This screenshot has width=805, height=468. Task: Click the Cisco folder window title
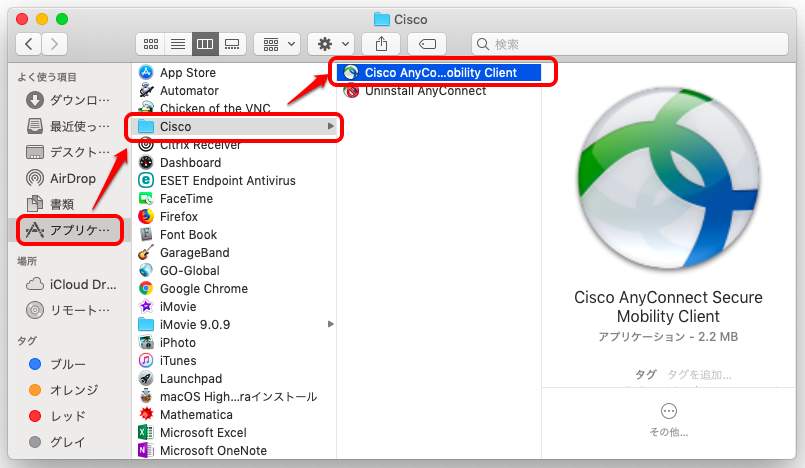400,20
